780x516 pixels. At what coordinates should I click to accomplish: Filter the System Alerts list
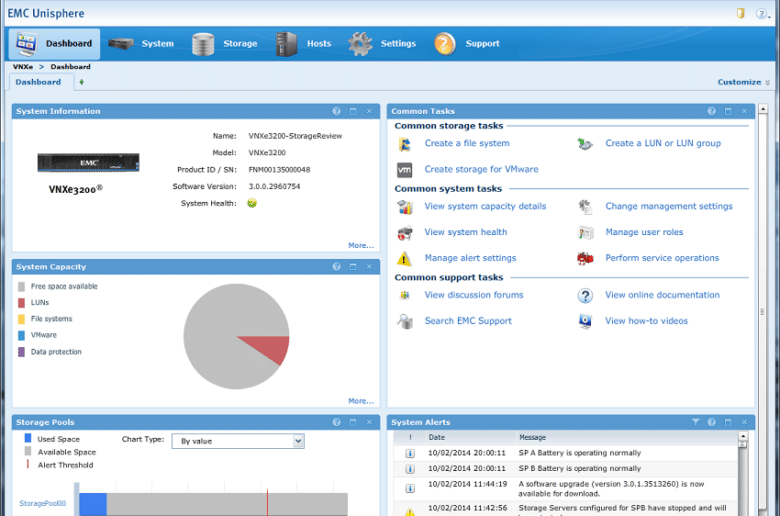(695, 422)
